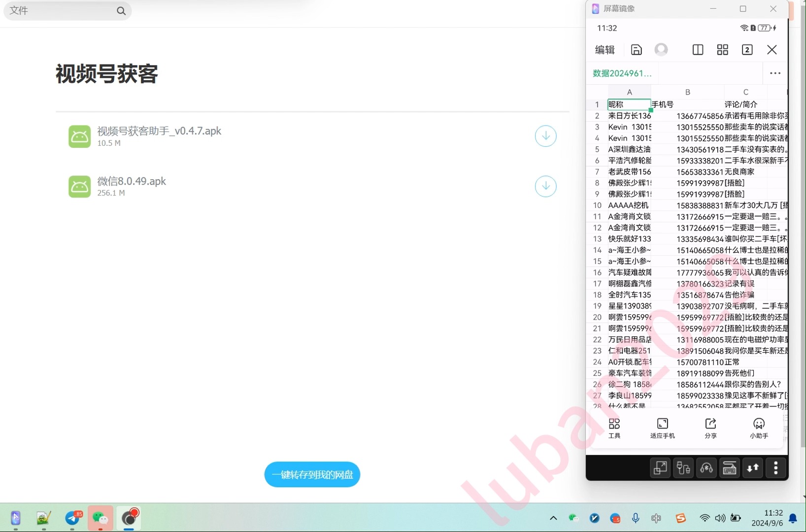Tap 适应手机 fit-to-phone icon
This screenshot has height=532, width=806.
662,428
